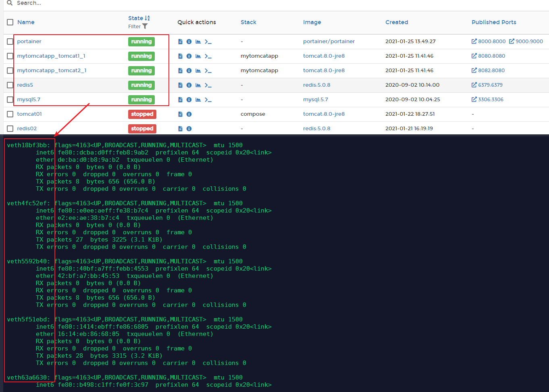
Task: Open stats icon for mytomcatapp_tomcat2_1
Action: click(198, 71)
